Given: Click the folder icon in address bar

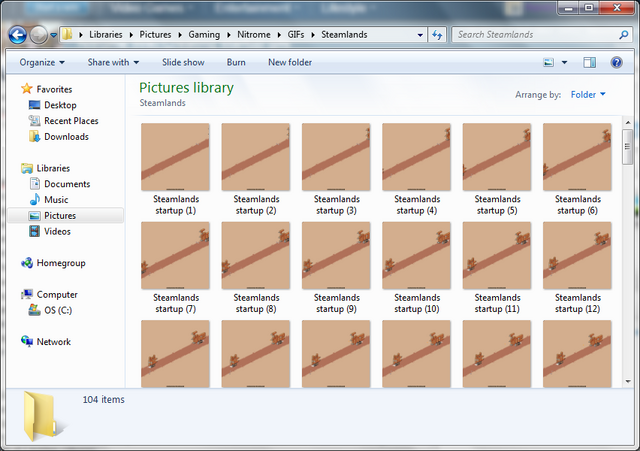Looking at the screenshot, I should click(x=67, y=34).
